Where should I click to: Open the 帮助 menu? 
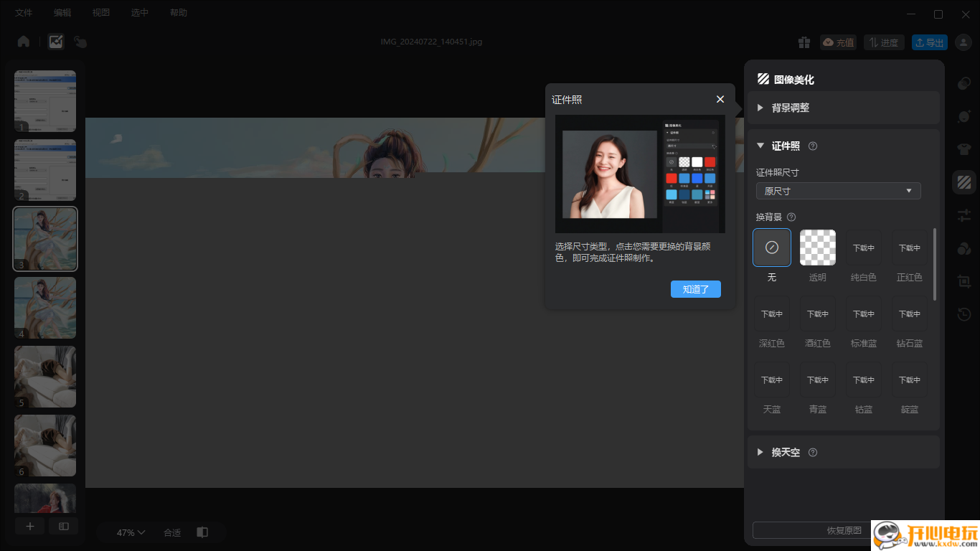tap(179, 13)
